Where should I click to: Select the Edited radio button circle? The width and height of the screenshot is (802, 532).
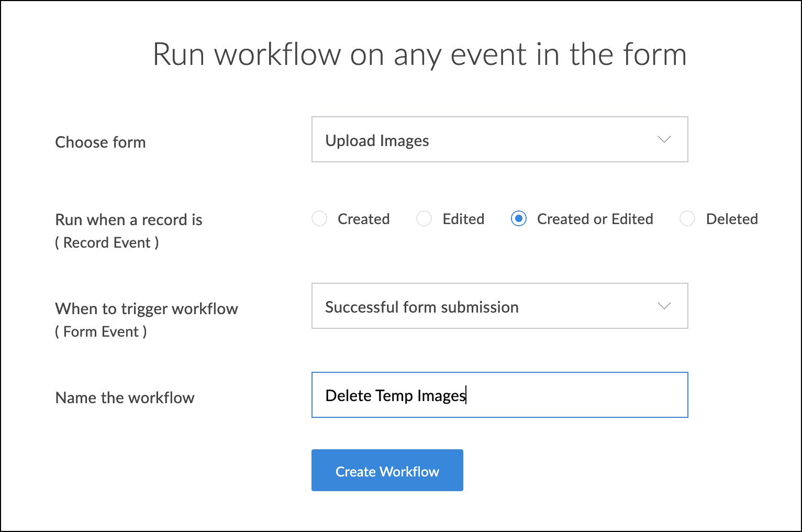(424, 218)
